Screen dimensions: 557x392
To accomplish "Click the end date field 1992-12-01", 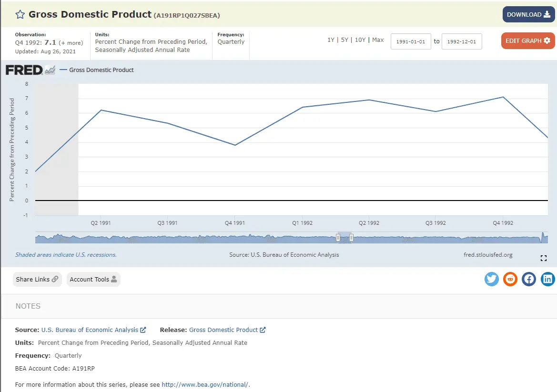I will coord(462,41).
